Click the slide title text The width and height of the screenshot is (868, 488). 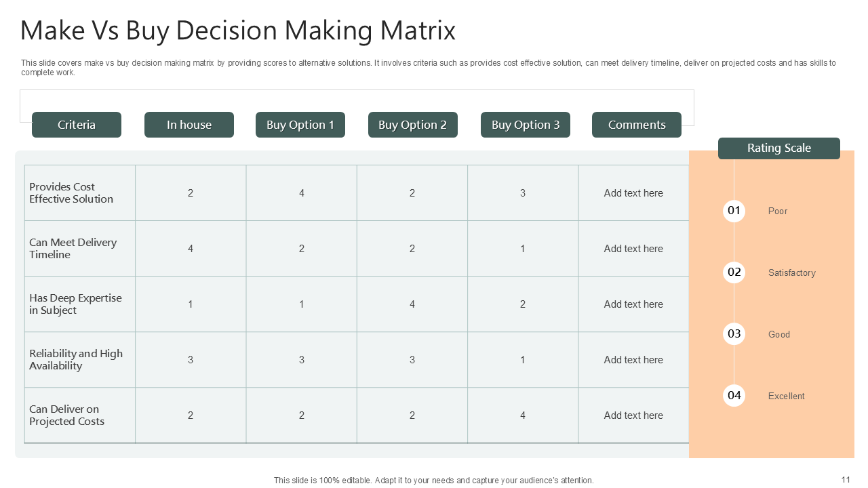pos(238,31)
